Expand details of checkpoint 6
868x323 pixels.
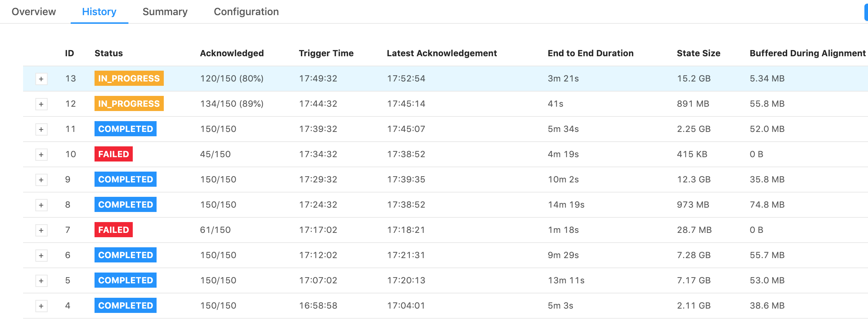(x=41, y=256)
